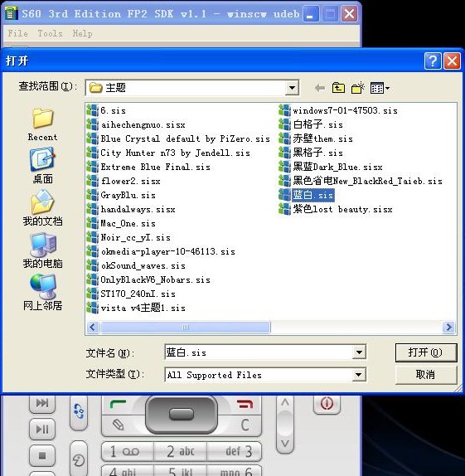Image resolution: width=465 pixels, height=476 pixels.
Task: Open the Tools menu in emulator
Action: pyautogui.click(x=50, y=33)
